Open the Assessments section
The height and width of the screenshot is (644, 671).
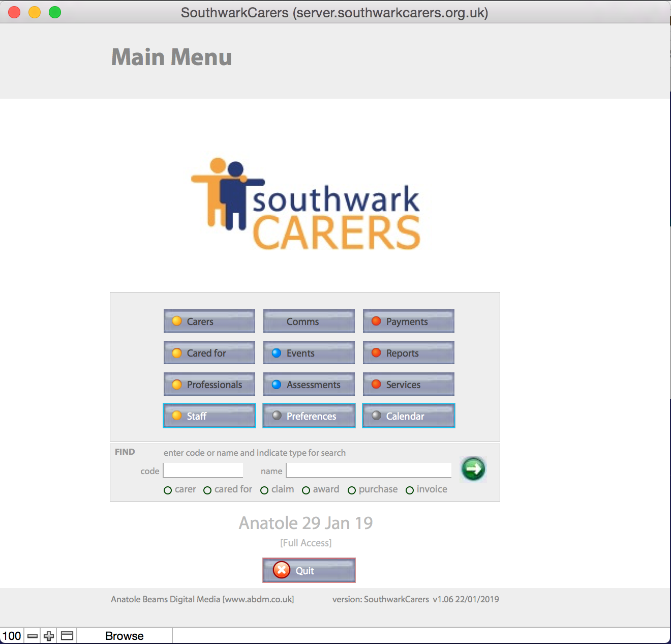(309, 384)
